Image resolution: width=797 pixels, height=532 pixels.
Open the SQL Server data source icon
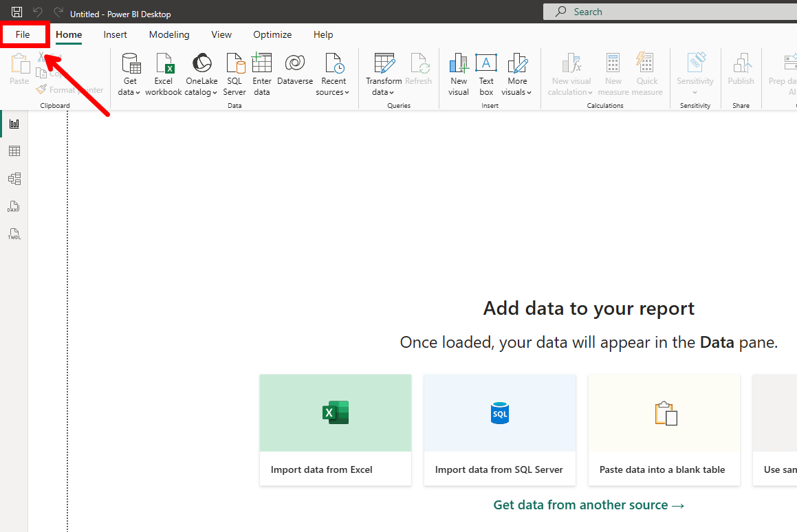[234, 64]
